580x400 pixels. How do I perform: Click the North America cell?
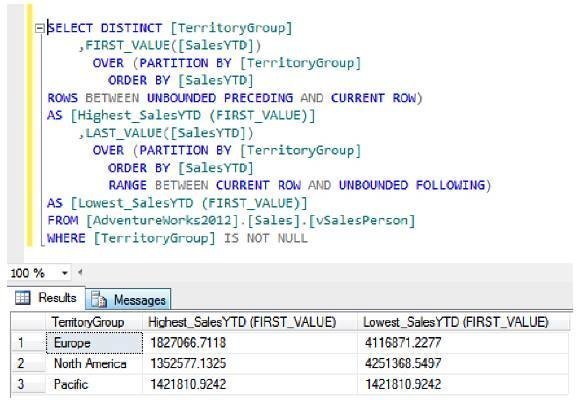[x=94, y=363]
